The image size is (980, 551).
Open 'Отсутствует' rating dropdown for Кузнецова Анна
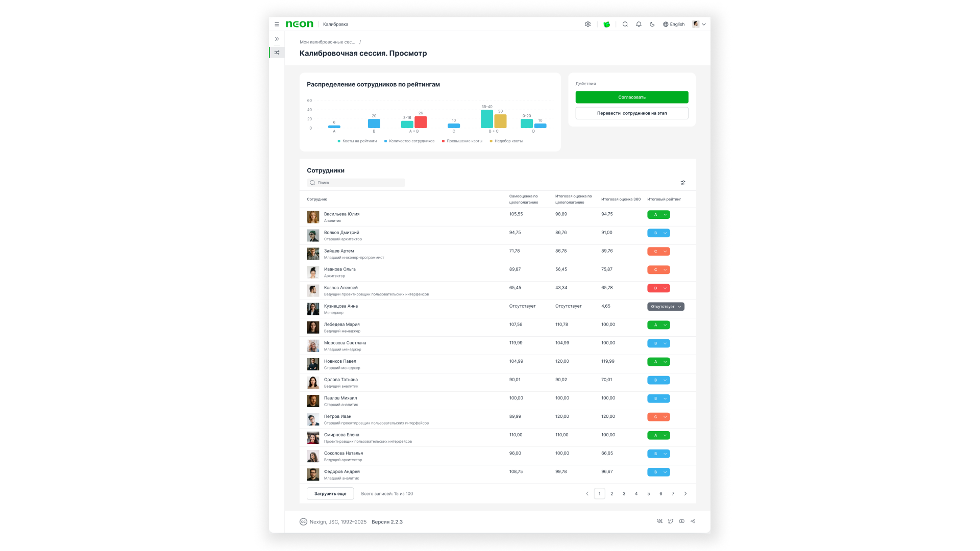666,307
